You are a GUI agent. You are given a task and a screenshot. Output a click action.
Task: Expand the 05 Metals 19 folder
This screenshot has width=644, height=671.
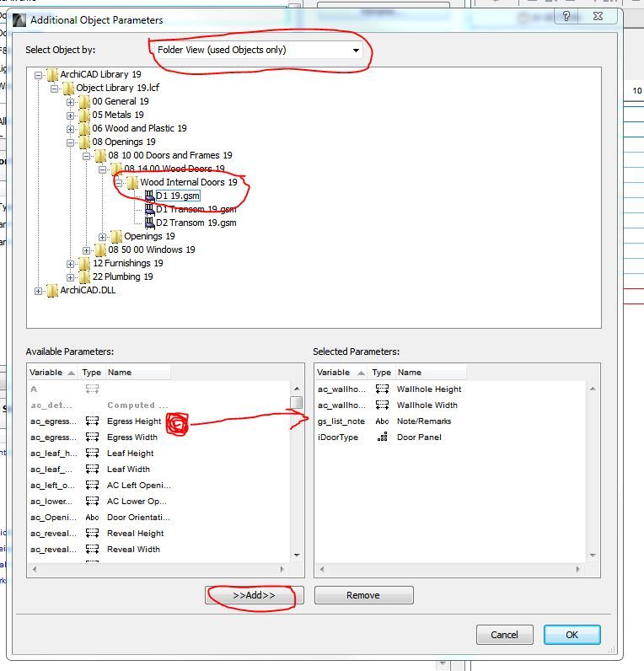coord(70,115)
